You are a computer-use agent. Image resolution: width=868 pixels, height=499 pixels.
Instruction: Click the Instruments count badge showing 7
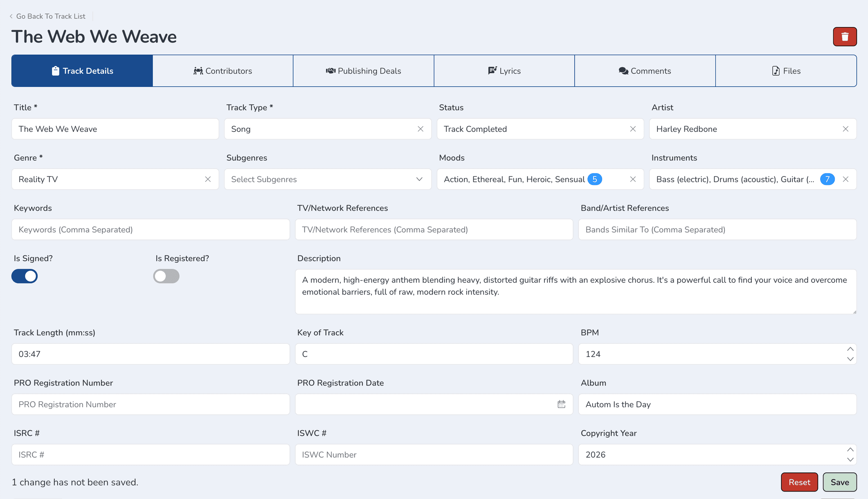point(827,179)
